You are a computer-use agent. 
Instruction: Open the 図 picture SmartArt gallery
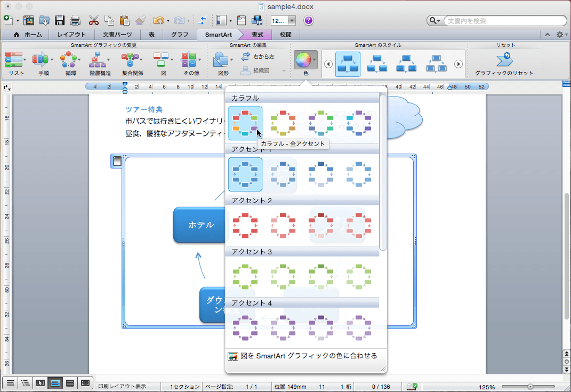click(x=163, y=63)
